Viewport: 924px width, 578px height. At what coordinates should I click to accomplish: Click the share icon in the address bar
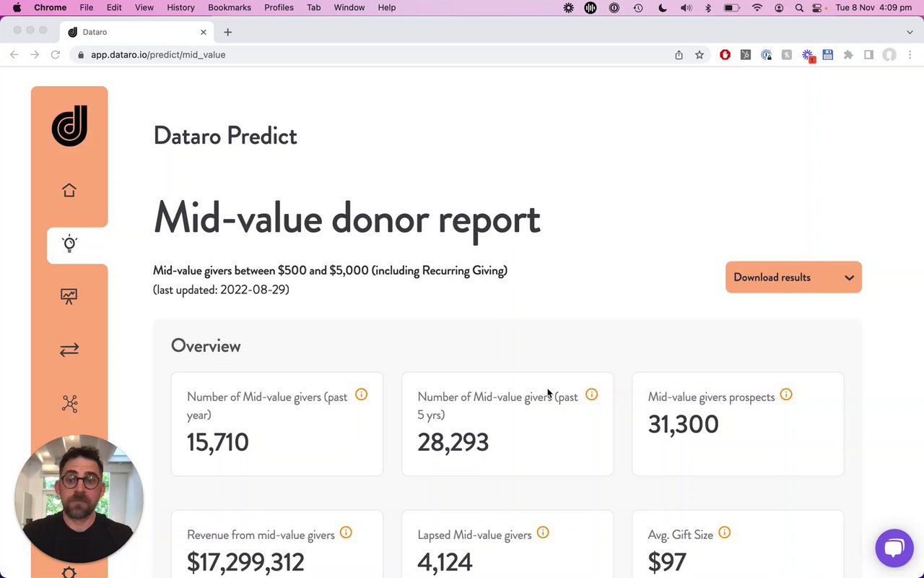[679, 55]
